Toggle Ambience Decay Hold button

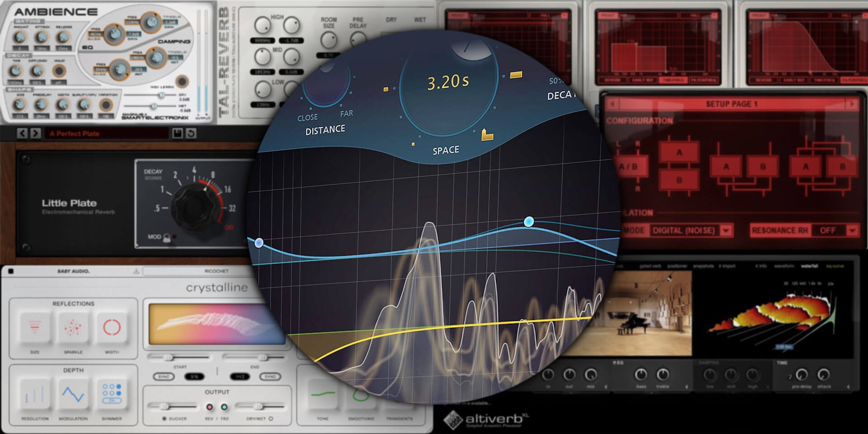59,71
